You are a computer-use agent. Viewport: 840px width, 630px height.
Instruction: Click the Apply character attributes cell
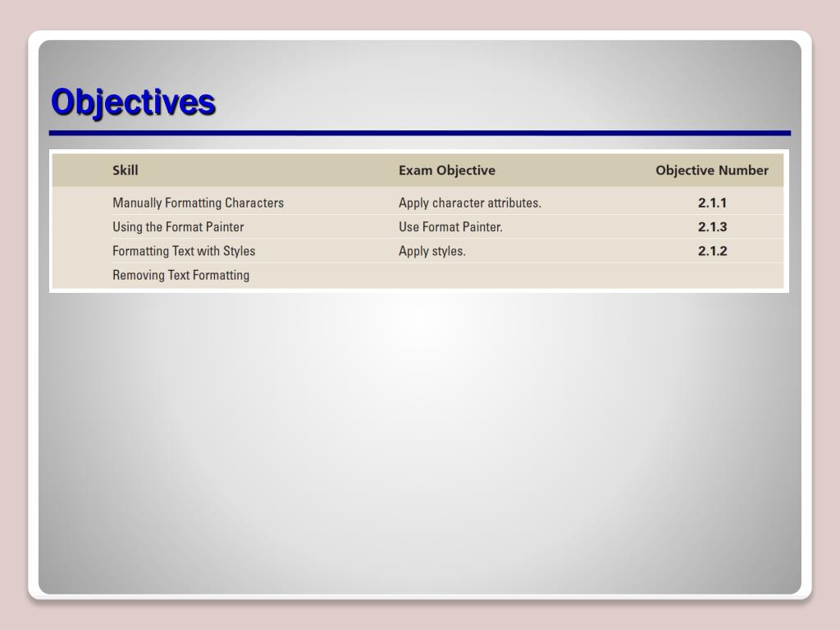coord(470,203)
